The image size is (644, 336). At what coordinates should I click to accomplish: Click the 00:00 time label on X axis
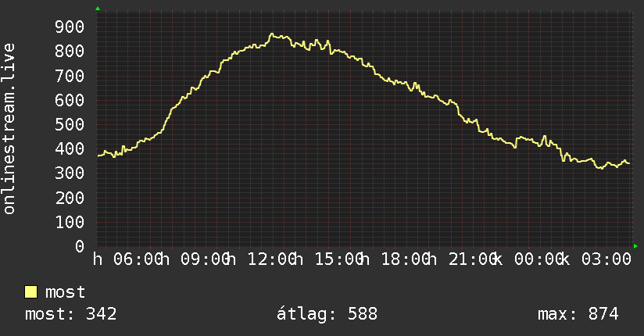click(x=538, y=259)
